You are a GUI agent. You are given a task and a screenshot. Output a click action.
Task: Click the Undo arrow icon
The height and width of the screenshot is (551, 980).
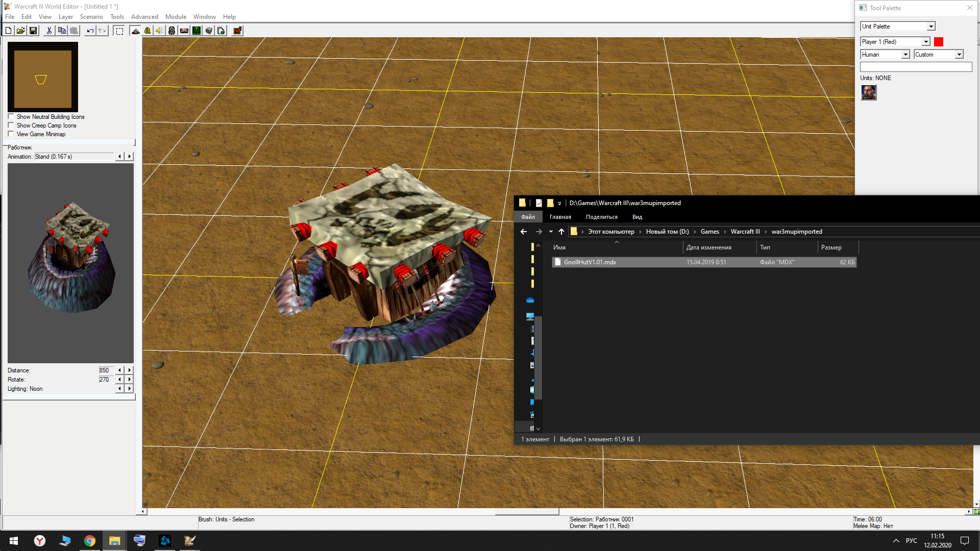point(90,31)
